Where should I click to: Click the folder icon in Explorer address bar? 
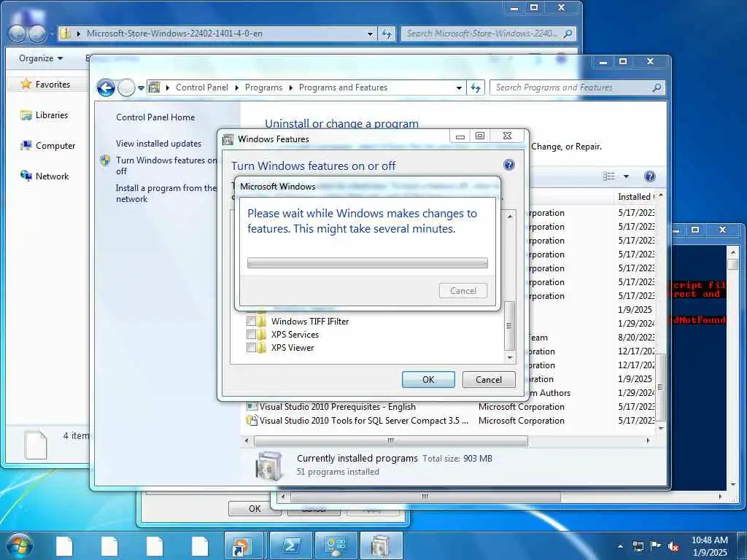[66, 34]
